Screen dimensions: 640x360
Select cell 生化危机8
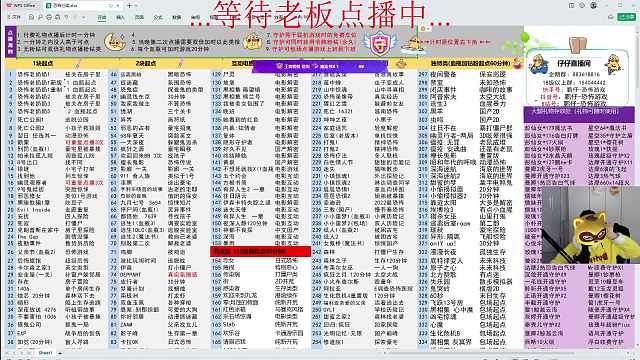pyautogui.click(x=444, y=333)
